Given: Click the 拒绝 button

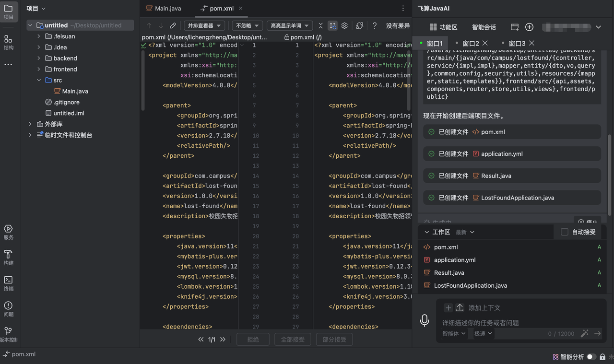Looking at the screenshot, I should (253, 339).
